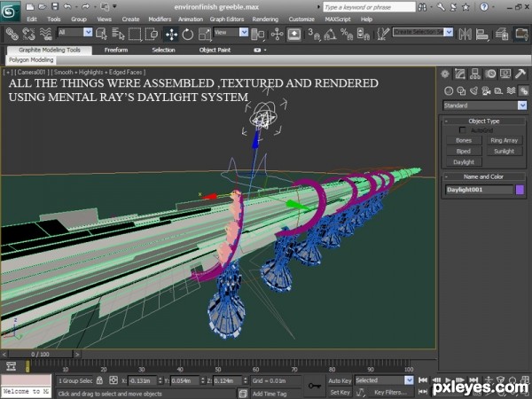This screenshot has height=399, width=532.
Task: Toggle Auto Key animation mode
Action: (x=340, y=381)
